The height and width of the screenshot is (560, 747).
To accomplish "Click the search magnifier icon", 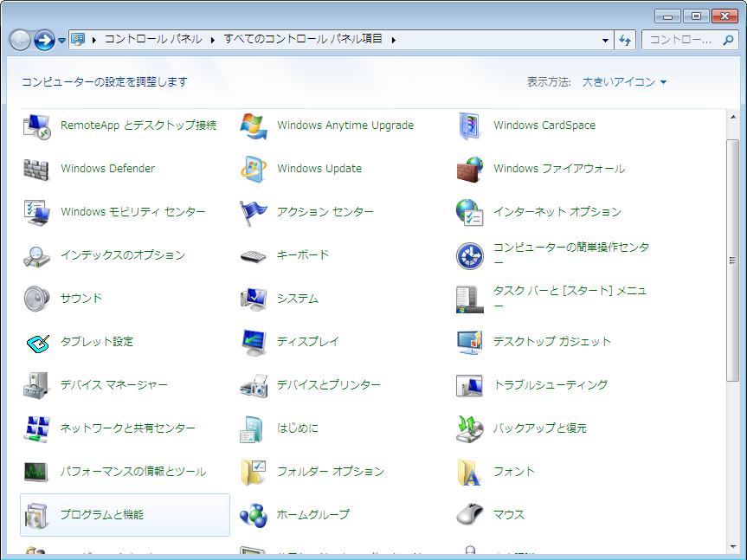I will point(728,40).
